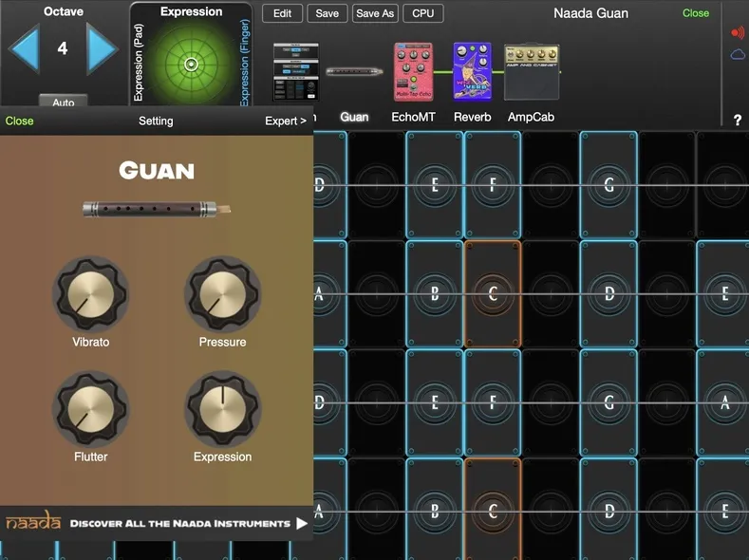749x560 pixels.
Task: Show the CPU usage button
Action: click(x=423, y=13)
